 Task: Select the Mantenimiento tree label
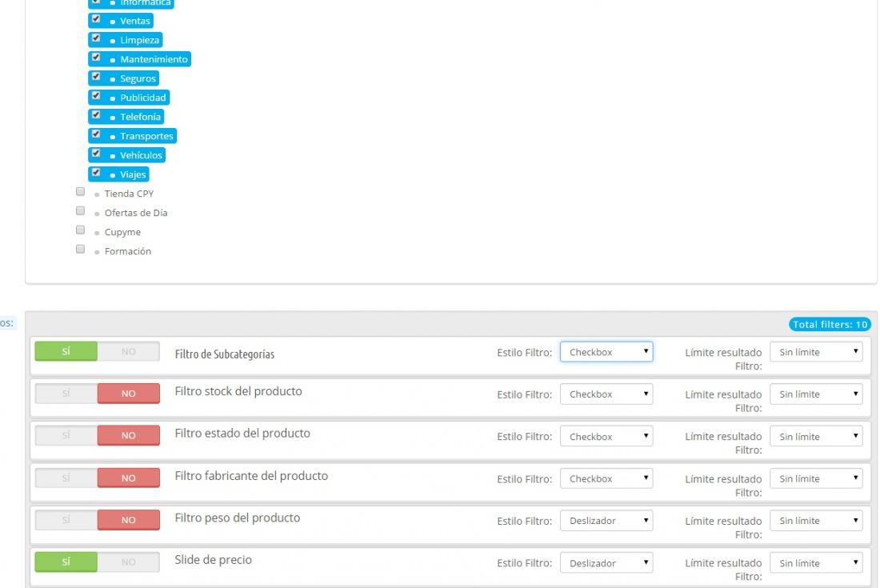pyautogui.click(x=154, y=59)
